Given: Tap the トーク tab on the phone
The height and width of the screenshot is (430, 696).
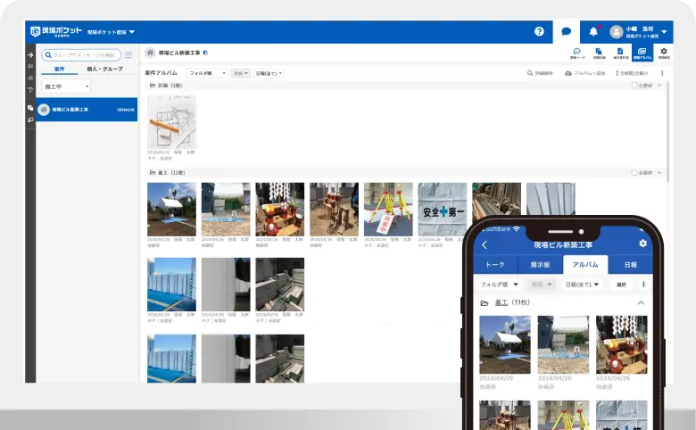Looking at the screenshot, I should 495,264.
